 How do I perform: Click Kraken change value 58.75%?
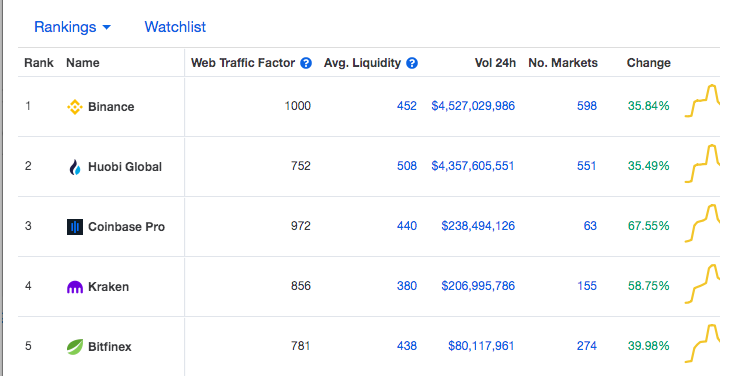649,286
